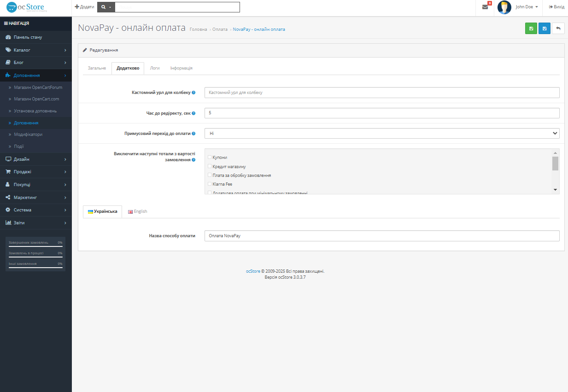Expand the Блог menu
The height and width of the screenshot is (392, 568).
[x=36, y=62]
